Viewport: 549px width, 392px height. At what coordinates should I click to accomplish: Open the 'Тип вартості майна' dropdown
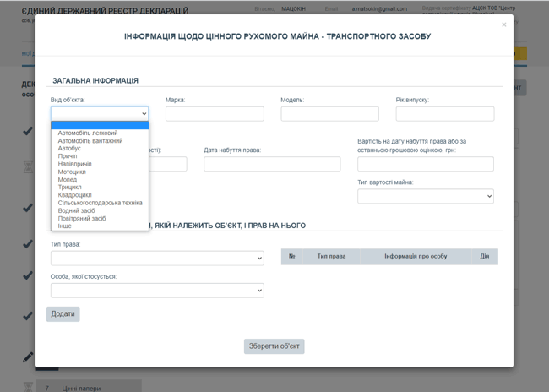(425, 196)
